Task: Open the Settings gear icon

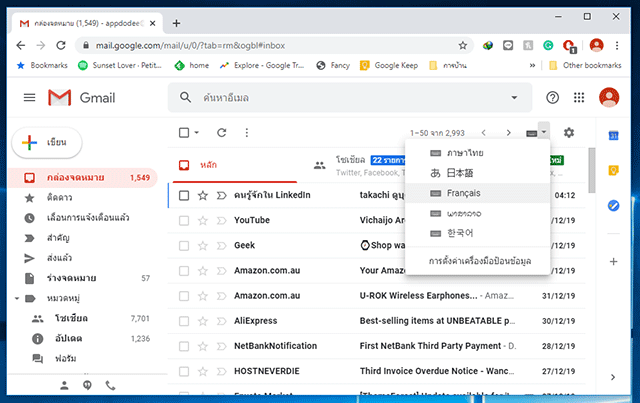Action: [569, 133]
